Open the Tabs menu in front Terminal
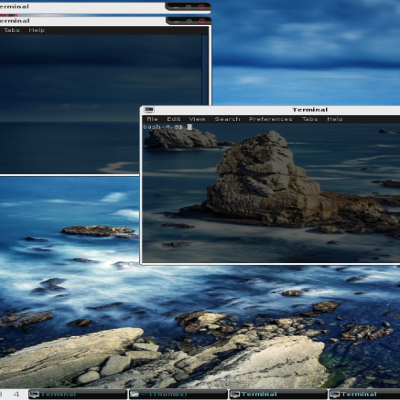 310,119
